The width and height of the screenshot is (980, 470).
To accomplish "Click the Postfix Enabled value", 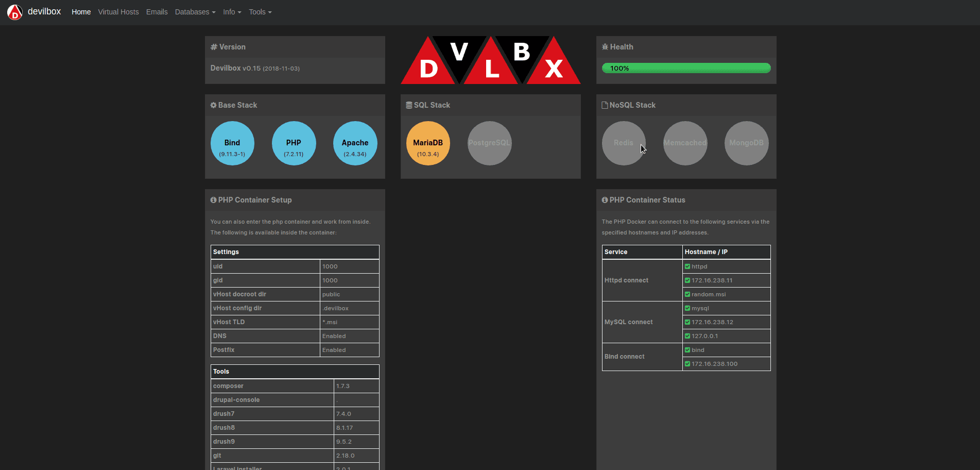I will pyautogui.click(x=334, y=350).
